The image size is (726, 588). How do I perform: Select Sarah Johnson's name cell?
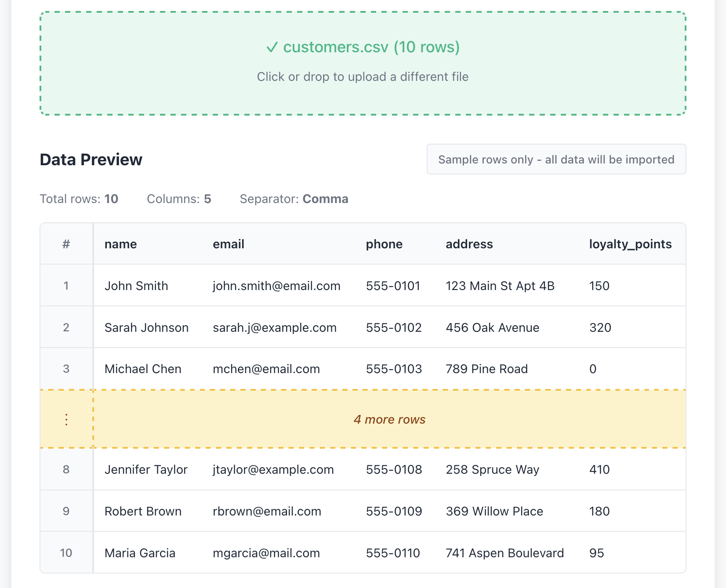[146, 327]
